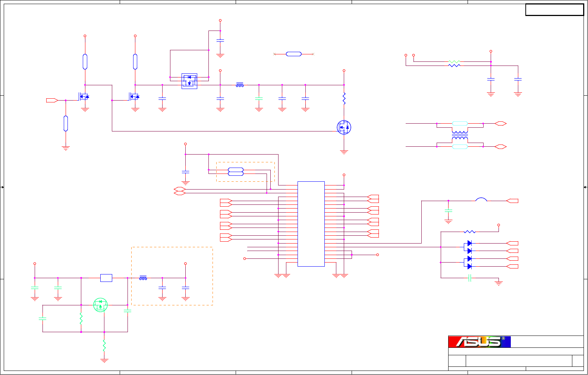
Task: Select the green horizontal capacitor near the diode arrays
Action: pyautogui.click(x=470, y=278)
